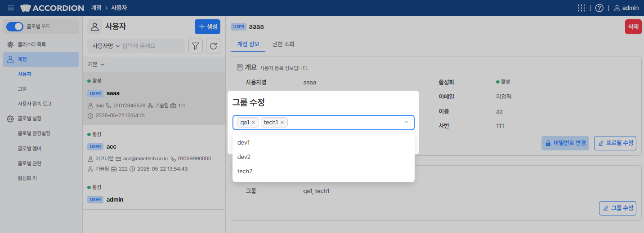Focus the 입력해 주세요 search input
The width and height of the screenshot is (644, 233).
coord(152,46)
